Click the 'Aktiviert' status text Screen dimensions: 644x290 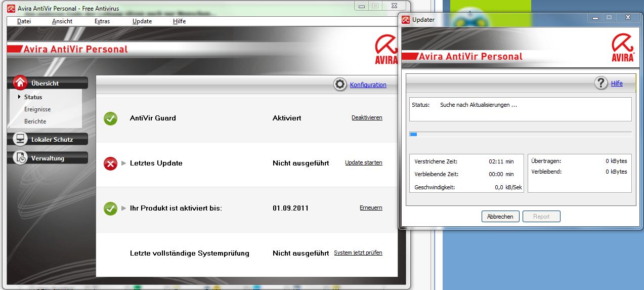(287, 118)
